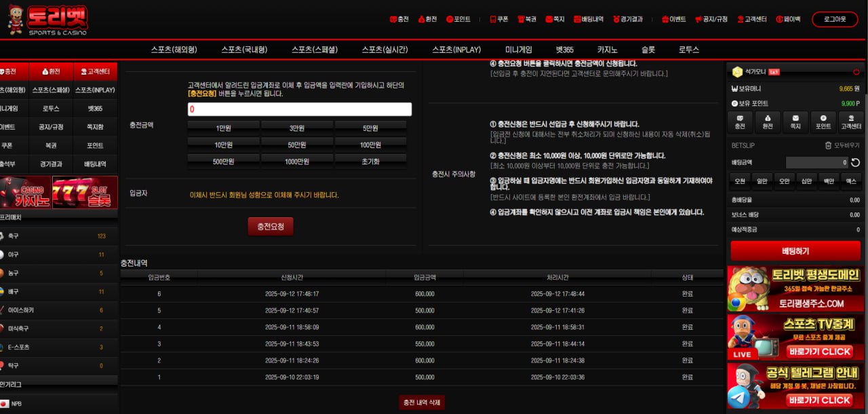Click the power icon beside the username
The width and height of the screenshot is (868, 414).
pyautogui.click(x=856, y=71)
